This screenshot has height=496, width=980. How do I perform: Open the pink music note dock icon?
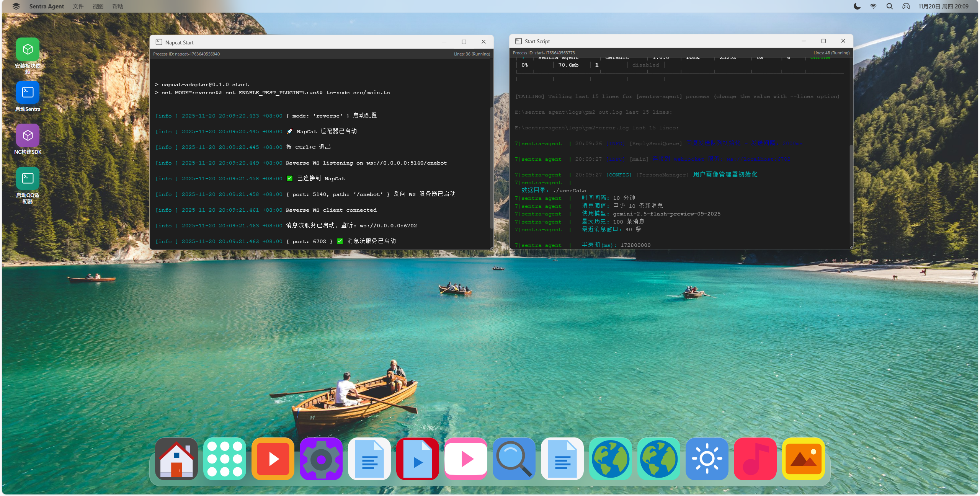pos(755,459)
